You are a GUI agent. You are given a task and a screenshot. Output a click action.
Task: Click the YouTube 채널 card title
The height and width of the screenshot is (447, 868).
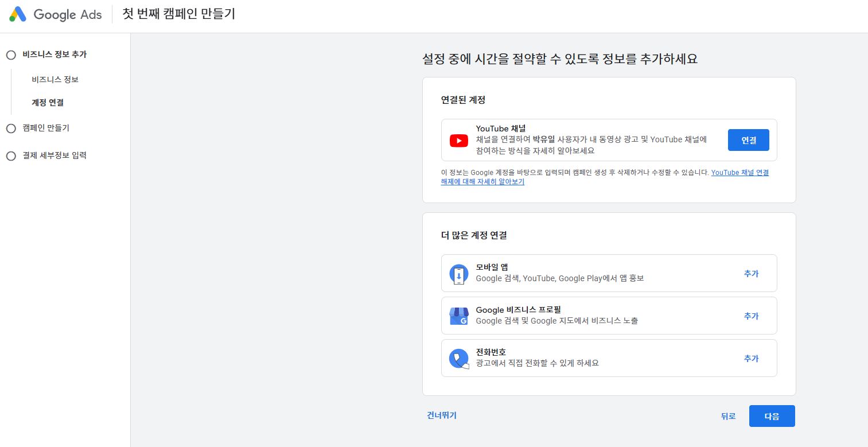click(501, 129)
